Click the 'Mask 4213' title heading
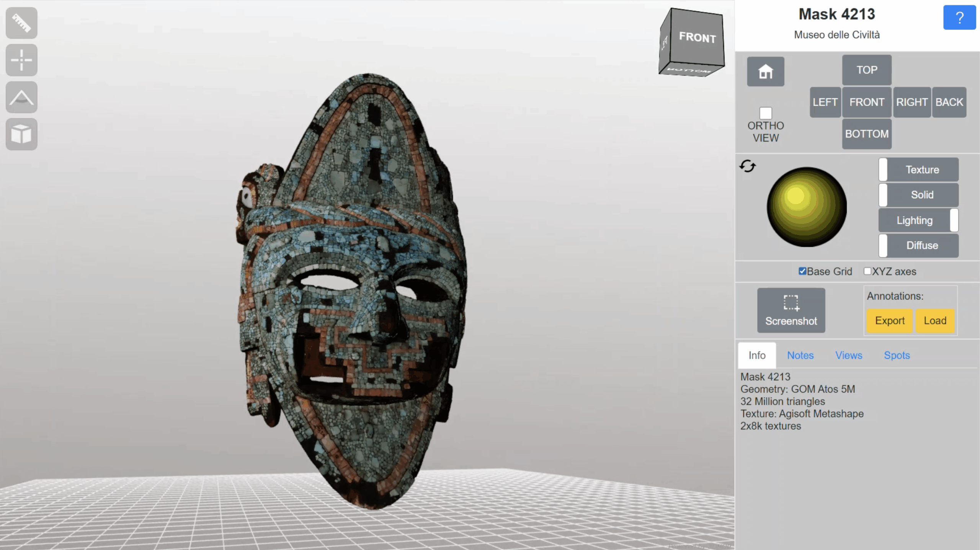Viewport: 980px width, 550px height. [837, 15]
